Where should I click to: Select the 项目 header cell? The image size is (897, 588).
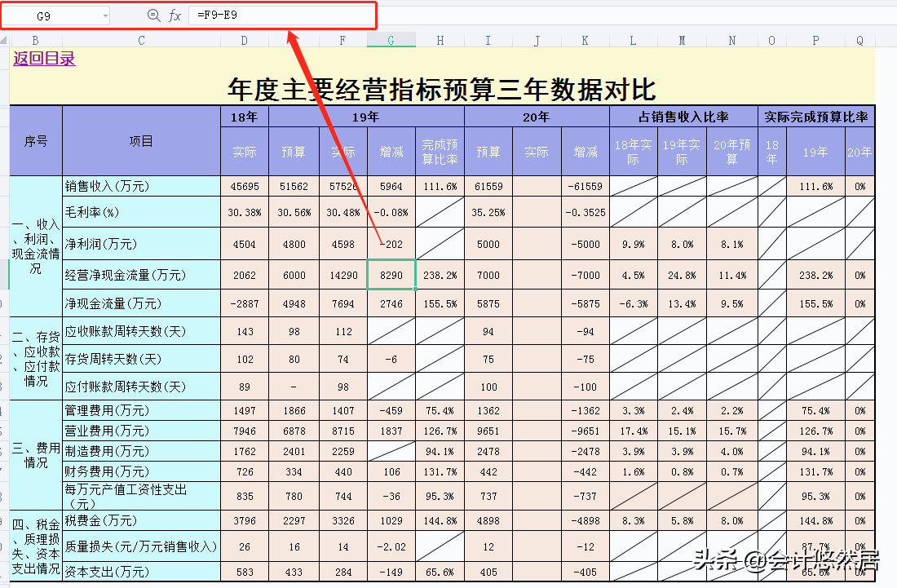[140, 141]
